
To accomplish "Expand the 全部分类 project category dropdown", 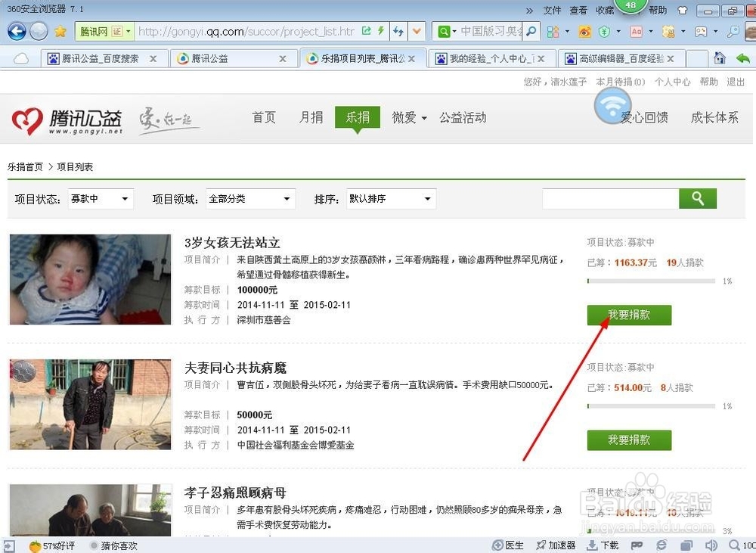I will pyautogui.click(x=249, y=198).
